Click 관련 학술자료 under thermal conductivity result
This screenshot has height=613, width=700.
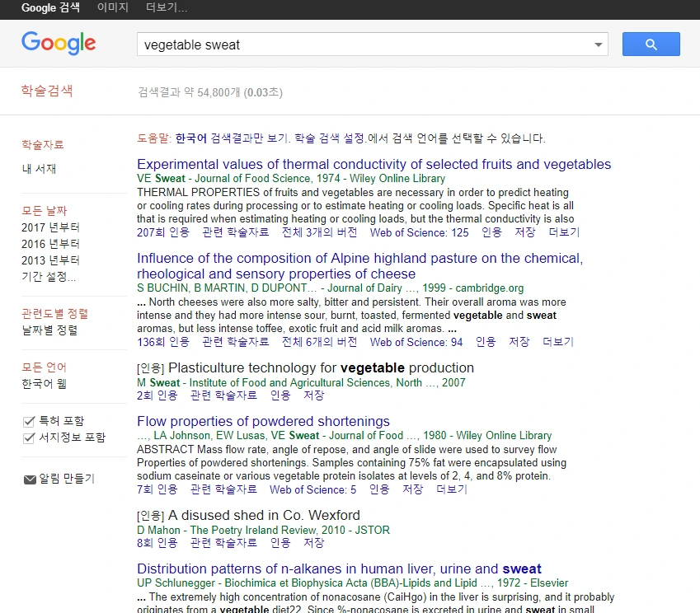click(x=236, y=232)
